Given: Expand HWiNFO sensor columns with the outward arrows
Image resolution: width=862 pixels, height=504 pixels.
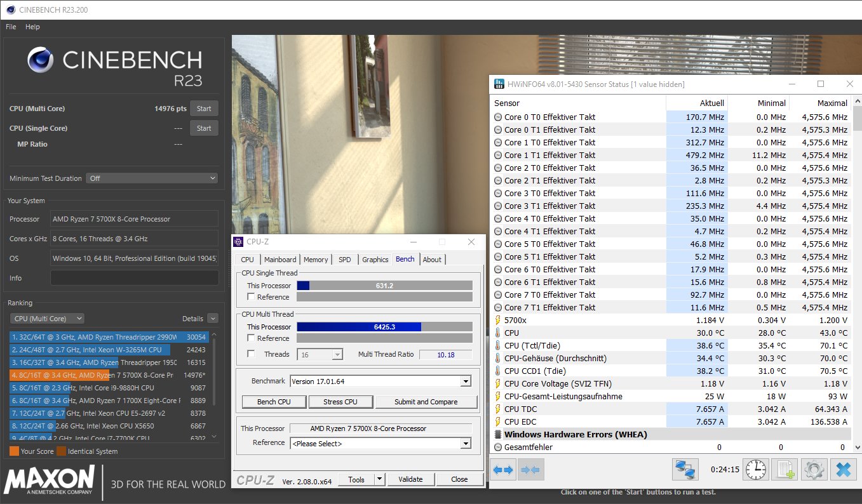Looking at the screenshot, I should (503, 470).
